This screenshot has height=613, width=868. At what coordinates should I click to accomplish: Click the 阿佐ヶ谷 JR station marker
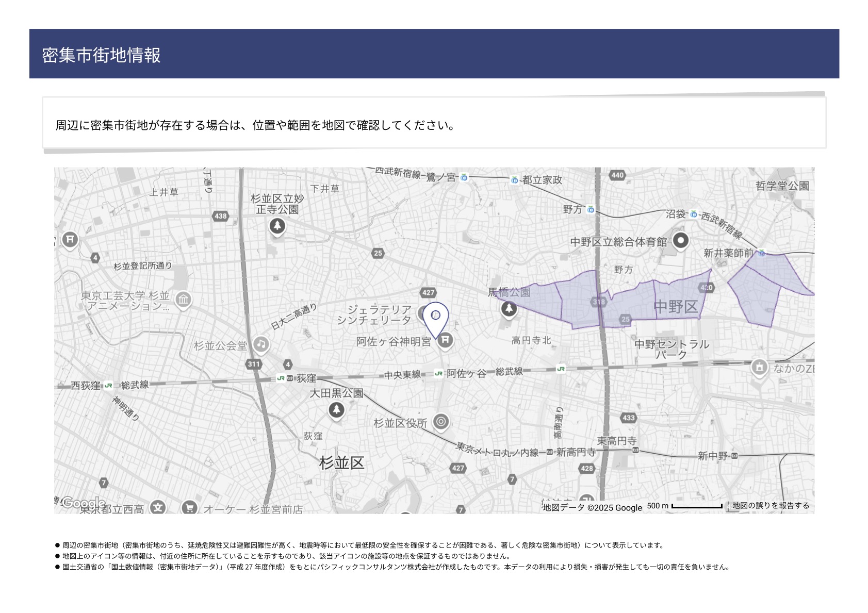click(439, 374)
